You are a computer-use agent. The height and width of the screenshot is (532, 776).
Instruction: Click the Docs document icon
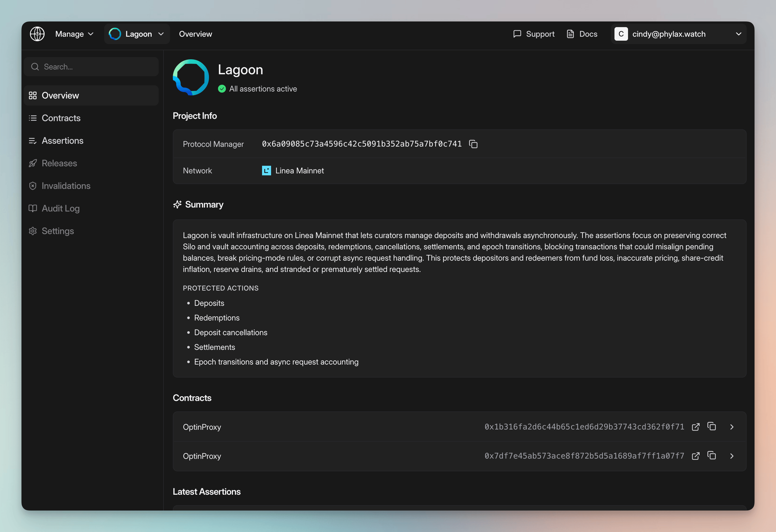click(x=570, y=34)
